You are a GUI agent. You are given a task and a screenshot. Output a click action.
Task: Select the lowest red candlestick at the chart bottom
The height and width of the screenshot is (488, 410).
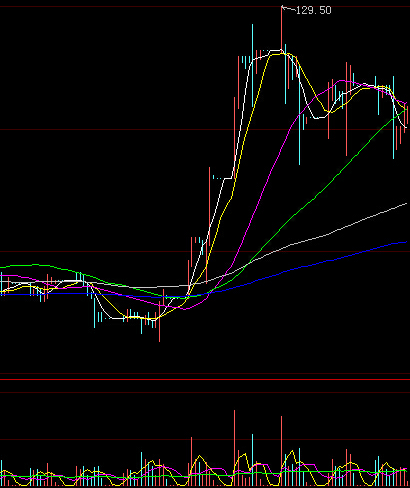pos(159,316)
